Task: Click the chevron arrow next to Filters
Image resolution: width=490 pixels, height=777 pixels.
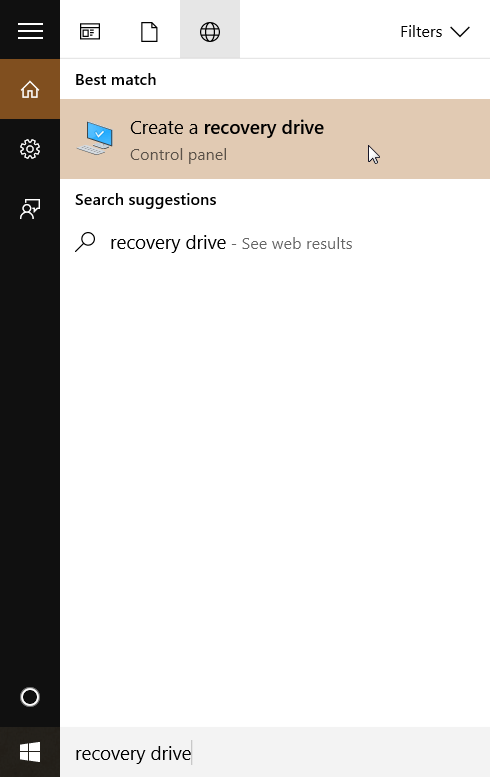Action: [460, 32]
